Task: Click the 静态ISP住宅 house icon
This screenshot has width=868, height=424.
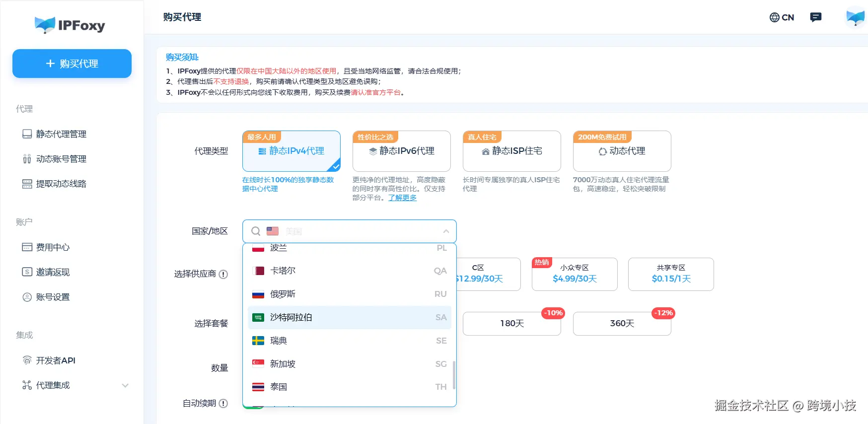Action: click(486, 151)
